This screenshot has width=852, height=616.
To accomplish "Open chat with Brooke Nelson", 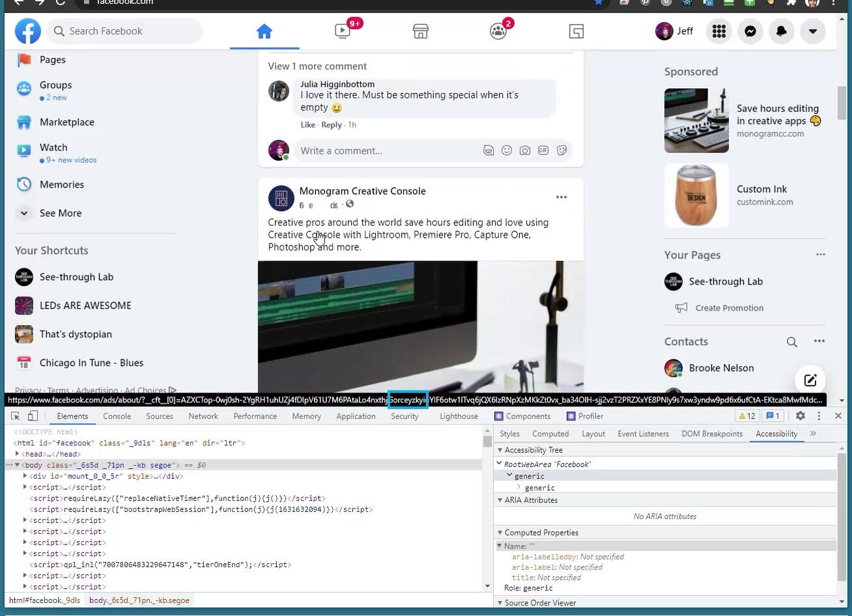I will [x=721, y=368].
